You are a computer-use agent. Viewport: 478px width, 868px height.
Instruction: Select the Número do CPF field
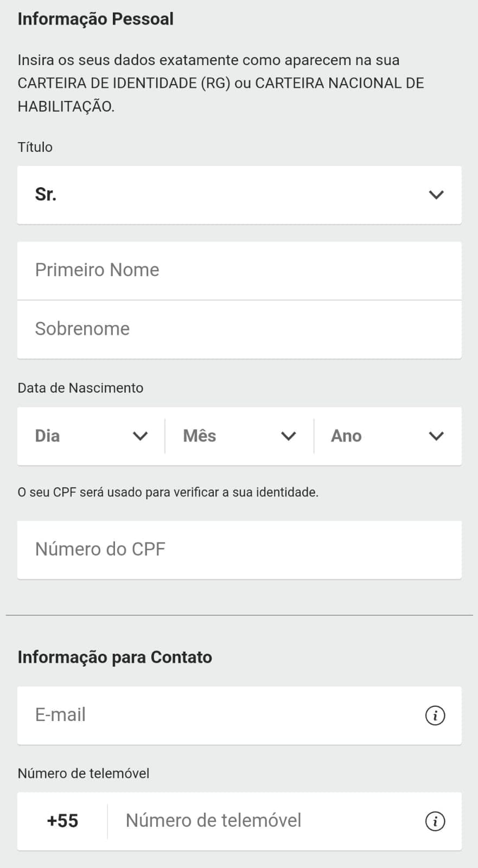pos(239,550)
